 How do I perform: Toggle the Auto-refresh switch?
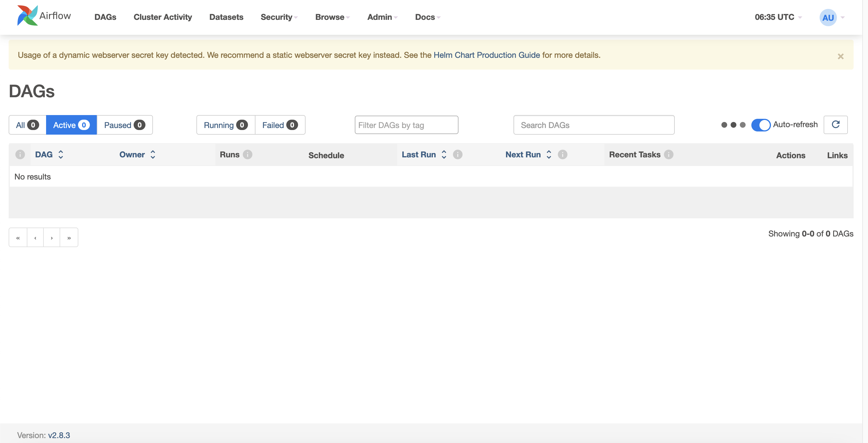(x=761, y=125)
